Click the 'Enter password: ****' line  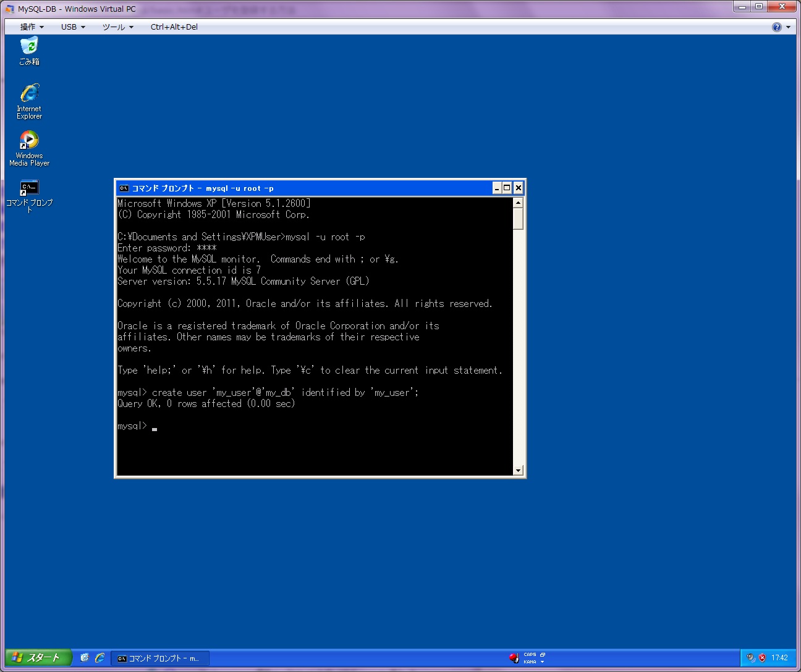pos(167,248)
